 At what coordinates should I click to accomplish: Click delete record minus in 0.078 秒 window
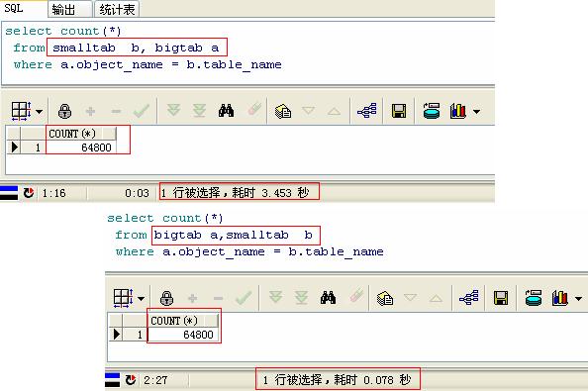coord(218,298)
